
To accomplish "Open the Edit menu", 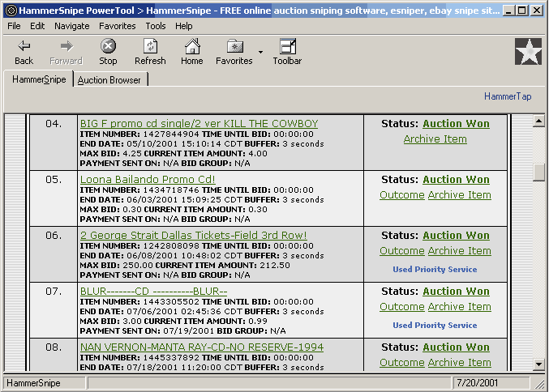I will click(x=37, y=26).
